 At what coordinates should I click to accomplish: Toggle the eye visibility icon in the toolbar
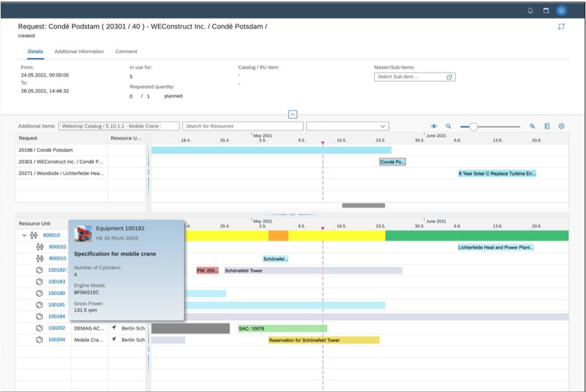pyautogui.click(x=435, y=126)
